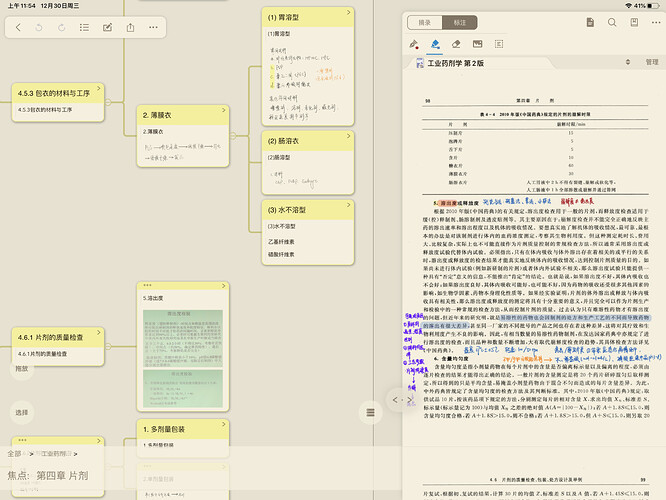This screenshot has height=500, width=666.
Task: Tap the dots handle on 5.溶出度 card
Action: (x=147, y=285)
